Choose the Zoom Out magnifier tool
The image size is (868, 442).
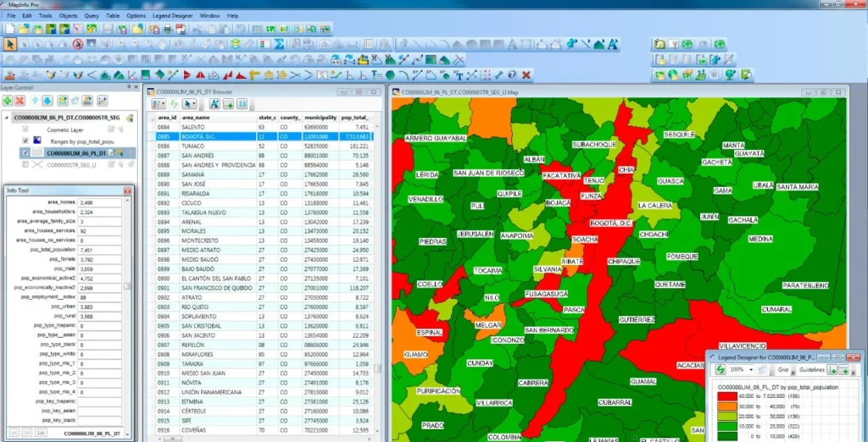coord(135,43)
